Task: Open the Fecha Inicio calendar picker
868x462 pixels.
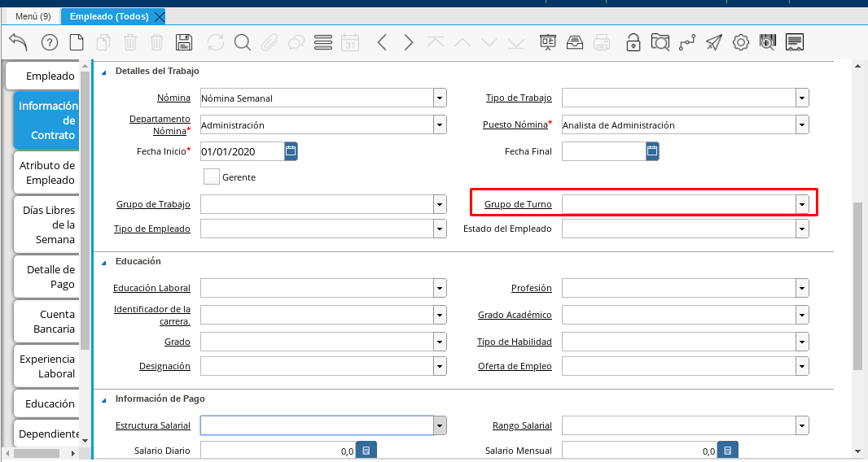Action: click(x=291, y=150)
